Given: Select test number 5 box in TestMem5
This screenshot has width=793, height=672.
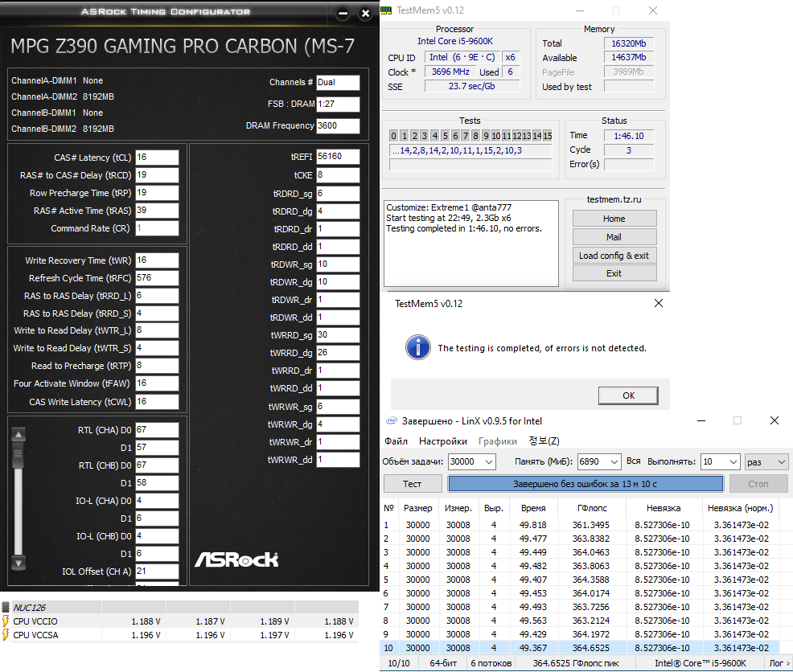Looking at the screenshot, I should click(445, 136).
